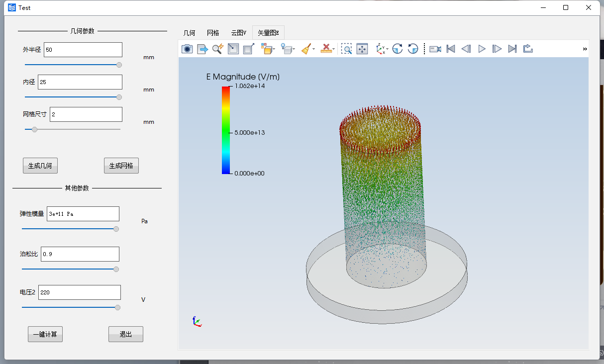Click the broom clean-up icon
604x364 pixels.
pos(306,49)
